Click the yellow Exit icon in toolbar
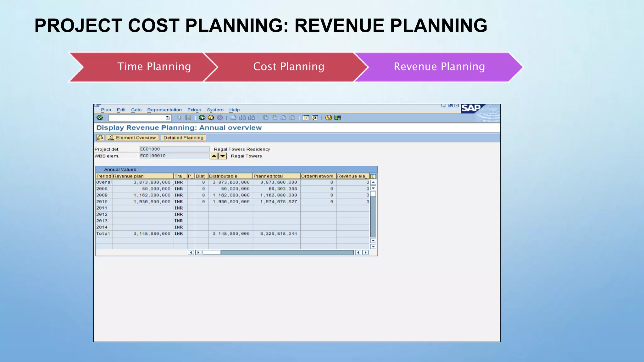 211,118
